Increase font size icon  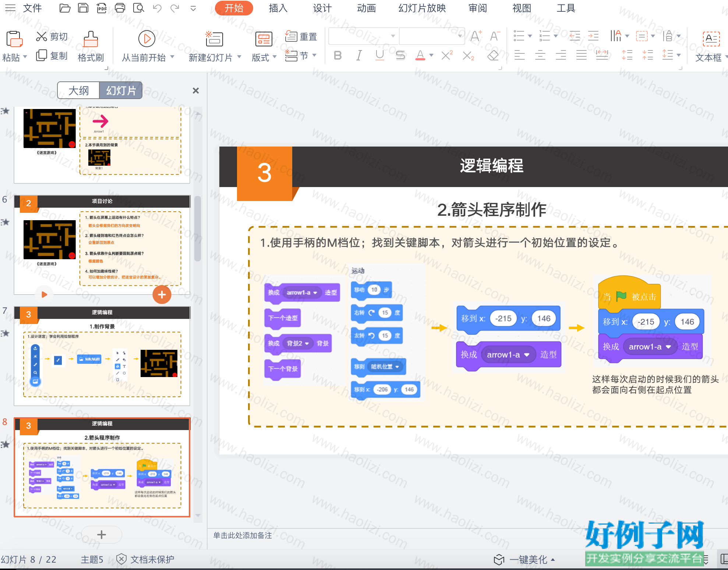pyautogui.click(x=476, y=36)
